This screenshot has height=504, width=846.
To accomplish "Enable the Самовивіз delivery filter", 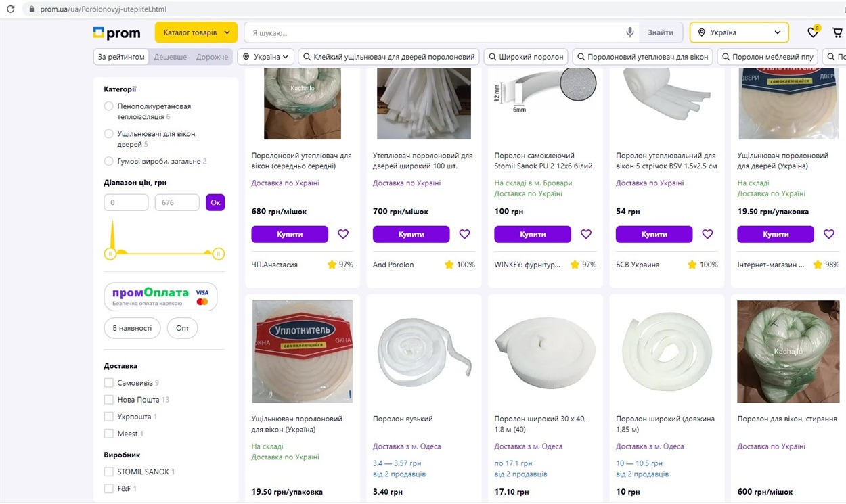I will click(108, 382).
